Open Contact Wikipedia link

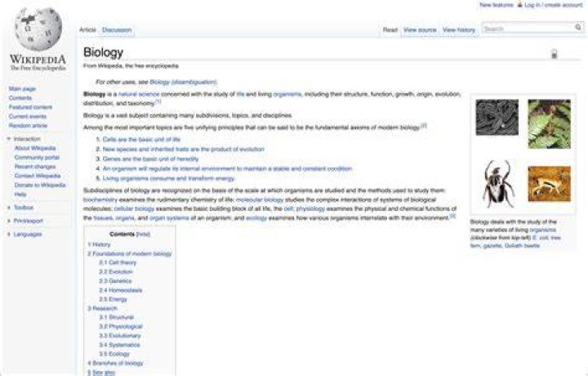pyautogui.click(x=38, y=176)
